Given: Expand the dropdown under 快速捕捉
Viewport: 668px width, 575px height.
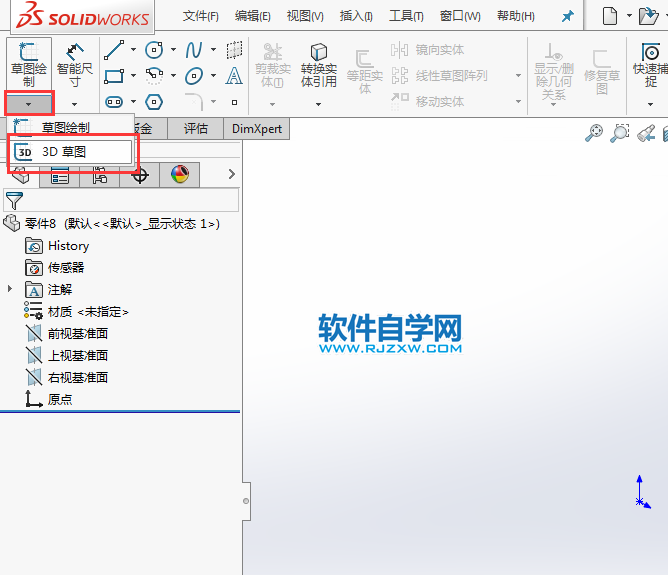Looking at the screenshot, I should (650, 104).
